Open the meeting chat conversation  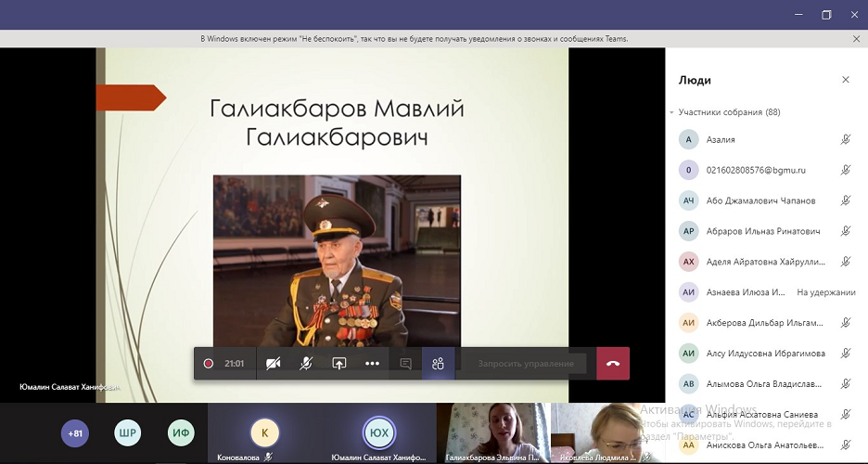406,364
